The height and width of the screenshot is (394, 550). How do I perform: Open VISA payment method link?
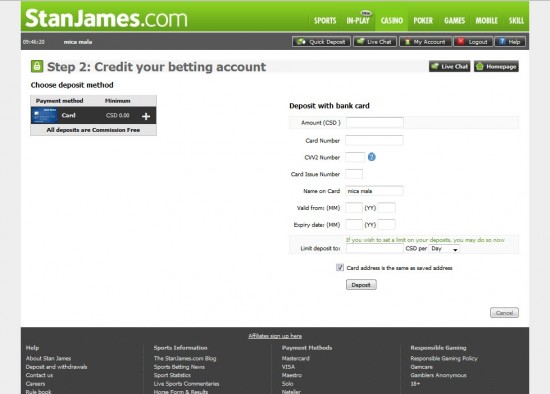tap(288, 367)
